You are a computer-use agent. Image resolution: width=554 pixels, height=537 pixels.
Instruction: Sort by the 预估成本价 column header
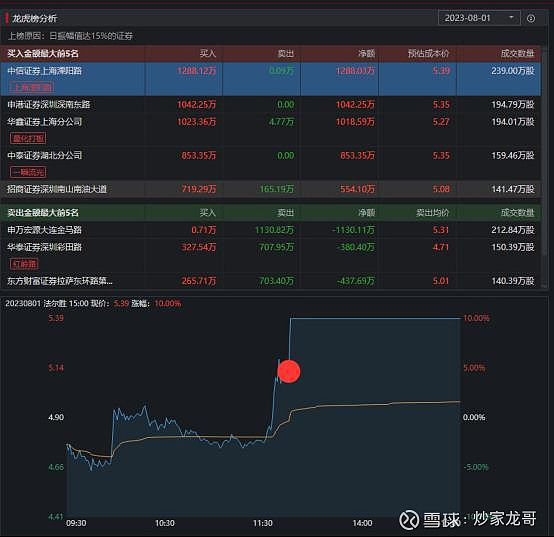pyautogui.click(x=428, y=54)
